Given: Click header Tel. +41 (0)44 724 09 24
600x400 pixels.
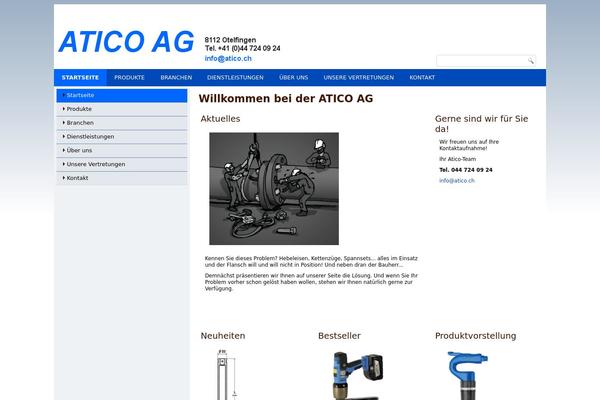Looking at the screenshot, I should (243, 48).
